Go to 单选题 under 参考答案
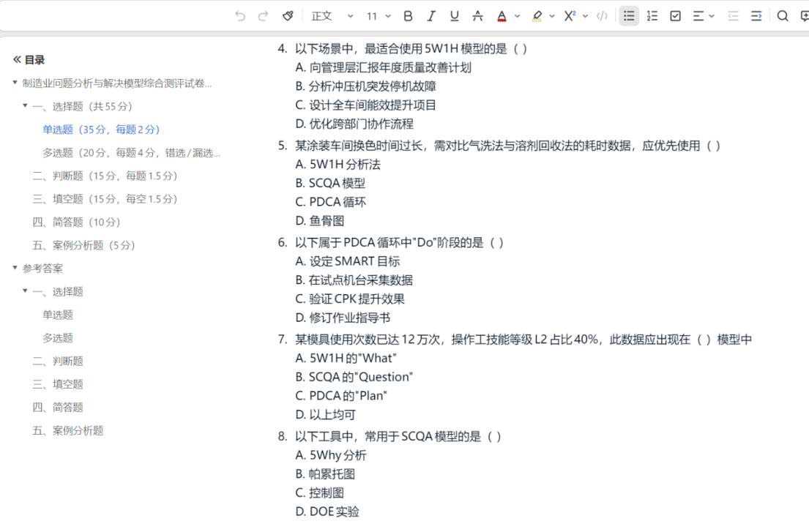 [58, 315]
